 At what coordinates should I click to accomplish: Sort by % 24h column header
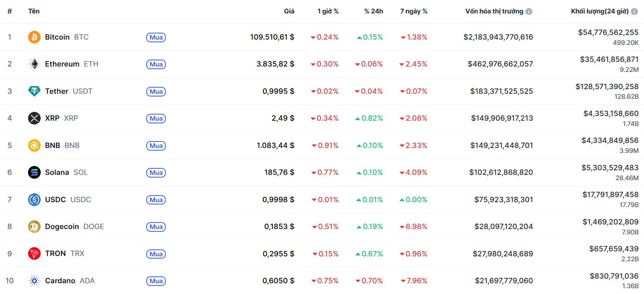tap(373, 12)
